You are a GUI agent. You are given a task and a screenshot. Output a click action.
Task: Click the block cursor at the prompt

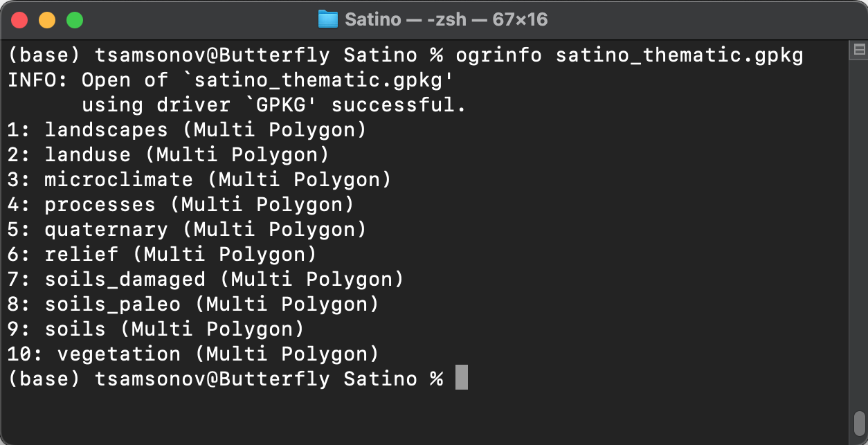point(461,379)
